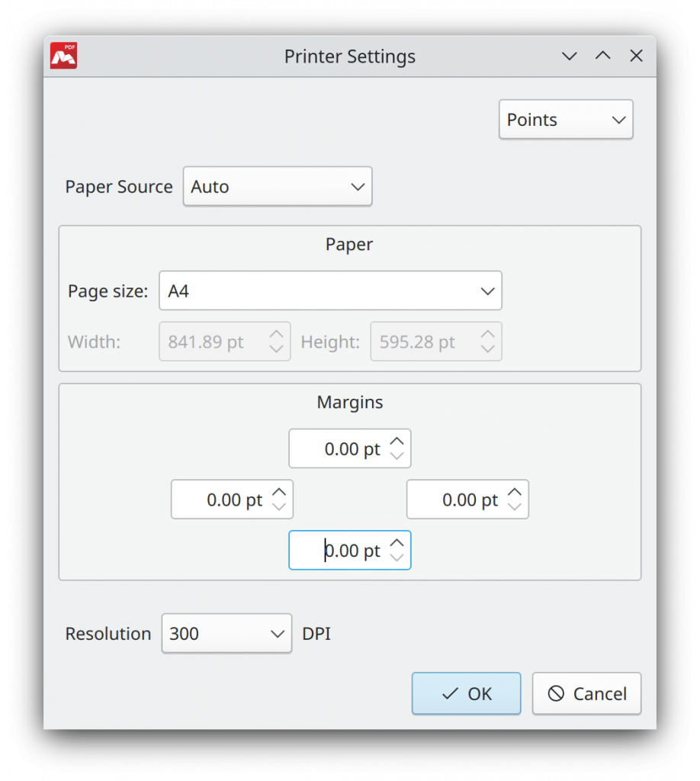
Task: Shade the window using the down chevron
Action: [x=569, y=56]
